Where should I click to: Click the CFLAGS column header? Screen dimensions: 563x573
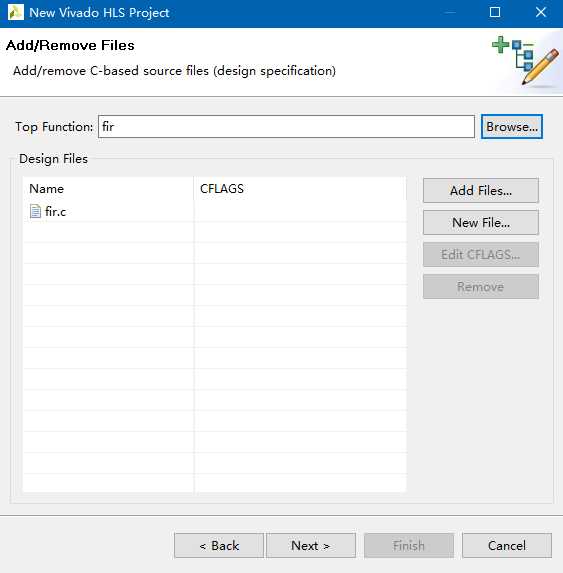[300, 189]
